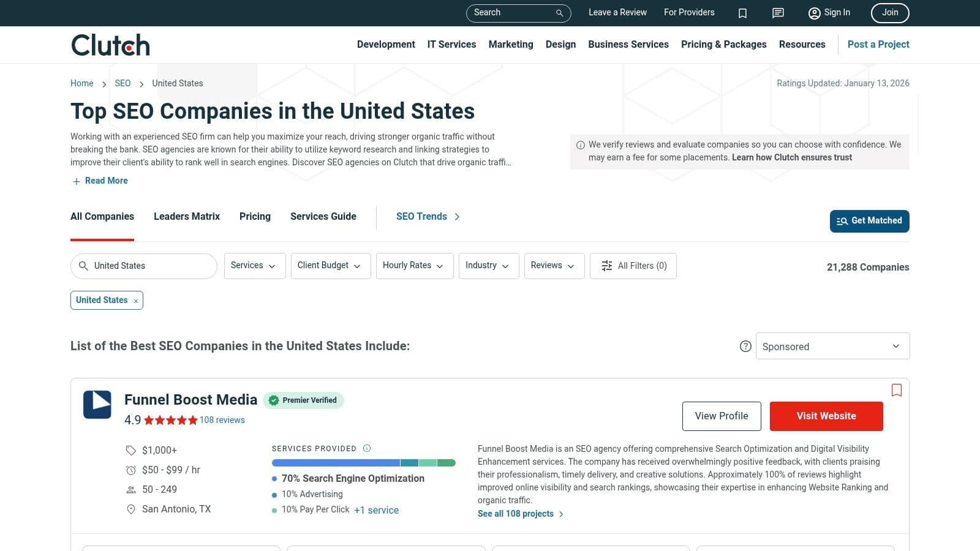Click the Funnel Boost Media logo
This screenshot has width=980, height=551.
point(97,405)
